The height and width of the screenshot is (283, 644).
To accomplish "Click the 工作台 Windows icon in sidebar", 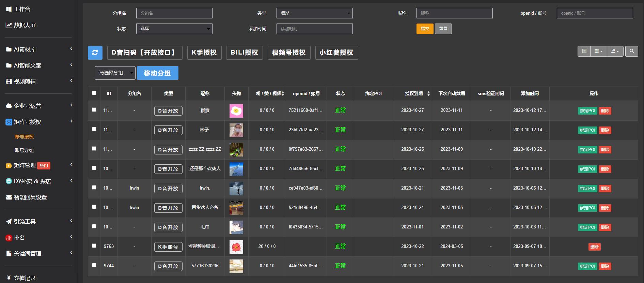I will click(x=9, y=9).
